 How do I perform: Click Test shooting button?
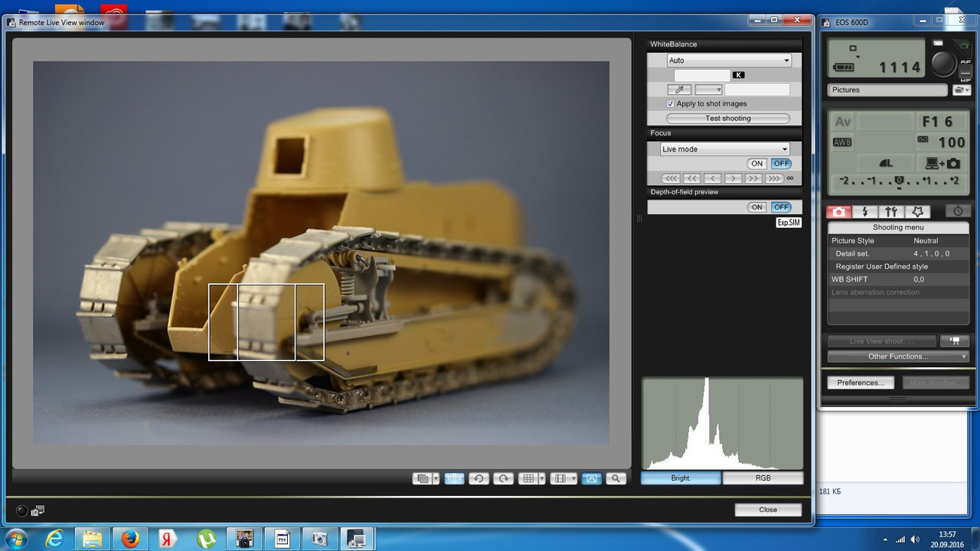click(x=728, y=119)
